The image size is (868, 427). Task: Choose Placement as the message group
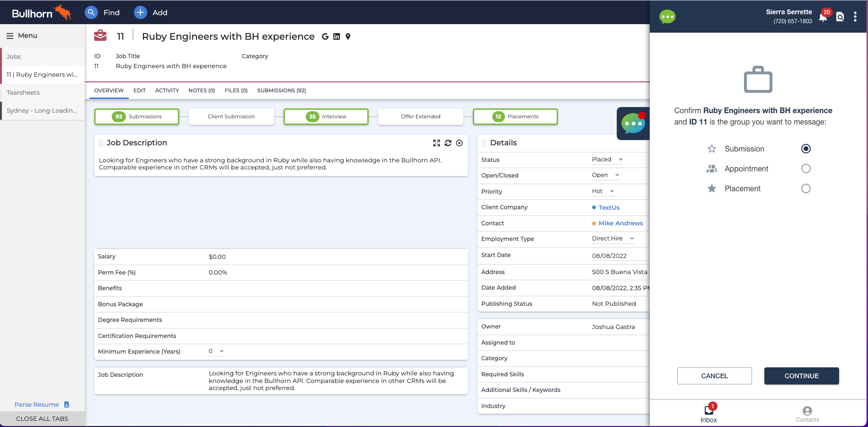[x=806, y=188]
